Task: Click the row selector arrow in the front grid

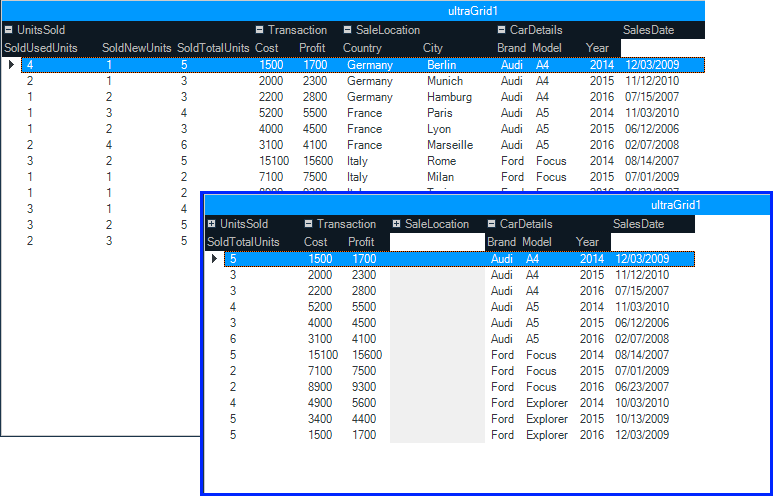Action: coord(214,259)
